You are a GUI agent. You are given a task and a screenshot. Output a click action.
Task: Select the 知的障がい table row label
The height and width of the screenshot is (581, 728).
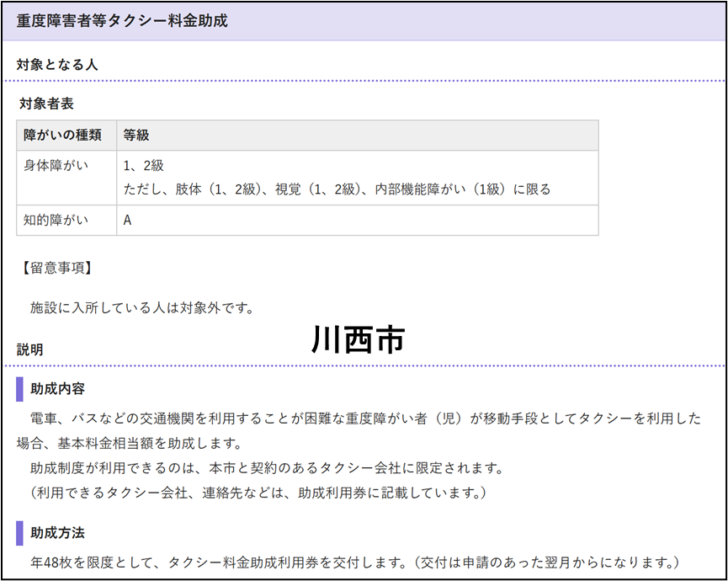tap(56, 221)
